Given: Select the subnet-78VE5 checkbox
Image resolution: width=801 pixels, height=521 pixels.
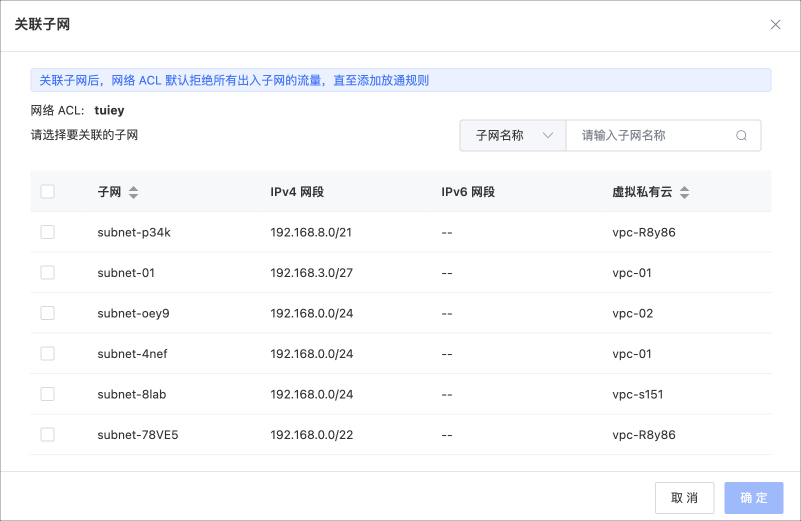Looking at the screenshot, I should [47, 434].
